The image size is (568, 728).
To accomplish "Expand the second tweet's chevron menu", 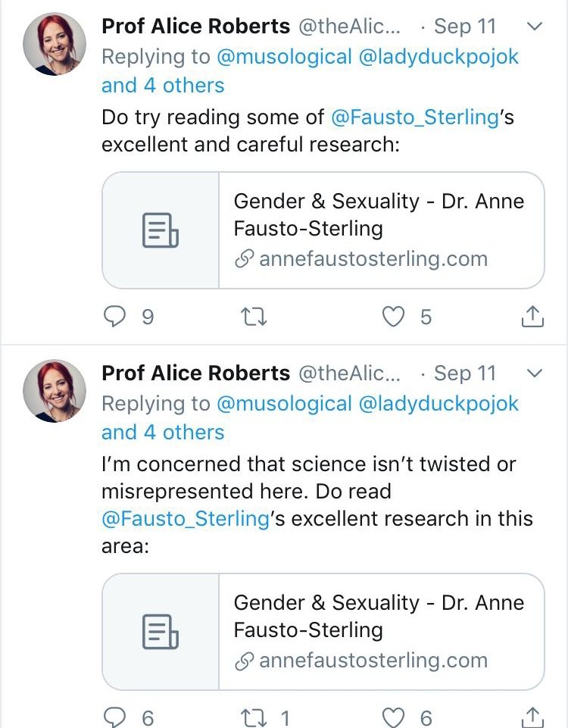I will (x=535, y=373).
